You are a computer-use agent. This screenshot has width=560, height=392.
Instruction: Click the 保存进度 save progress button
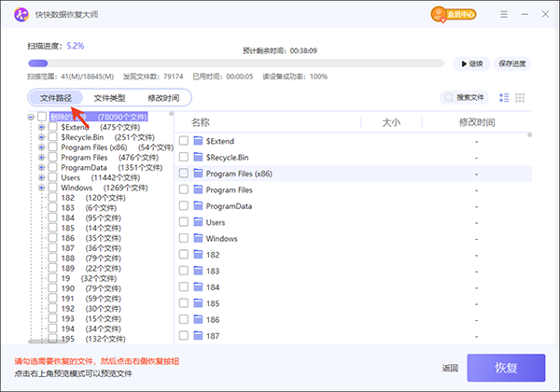click(512, 63)
